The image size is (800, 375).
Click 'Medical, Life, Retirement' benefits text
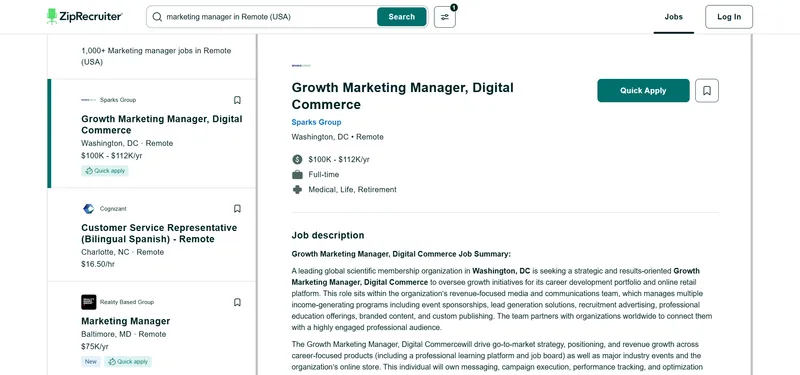pos(353,189)
